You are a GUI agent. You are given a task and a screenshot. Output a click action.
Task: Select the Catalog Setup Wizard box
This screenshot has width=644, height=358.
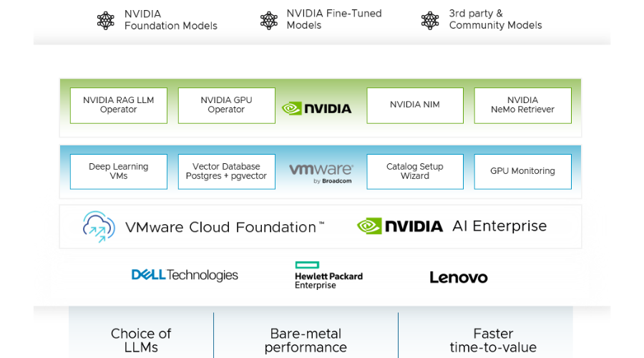pos(415,171)
